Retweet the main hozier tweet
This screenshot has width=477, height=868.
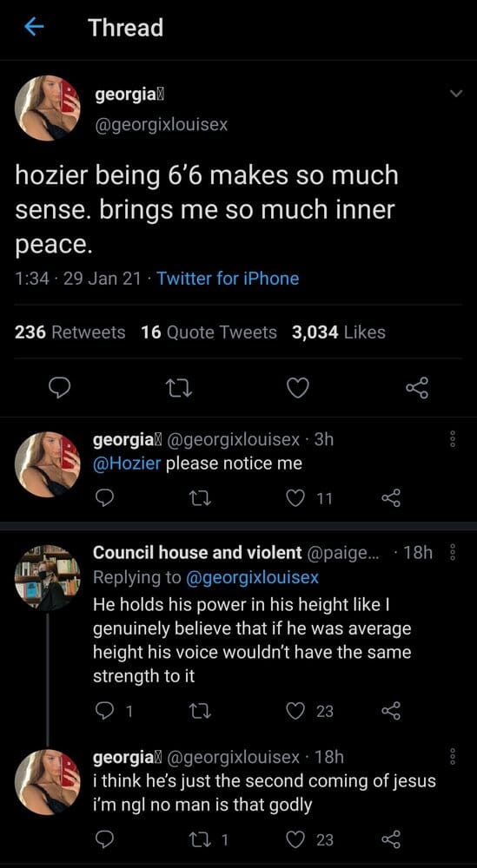tap(180, 388)
